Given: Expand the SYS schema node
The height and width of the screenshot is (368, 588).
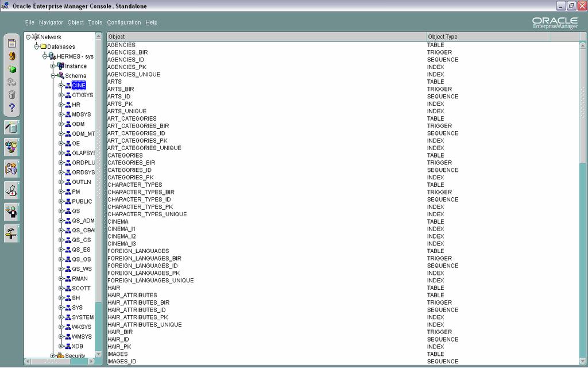Looking at the screenshot, I should click(x=61, y=308).
